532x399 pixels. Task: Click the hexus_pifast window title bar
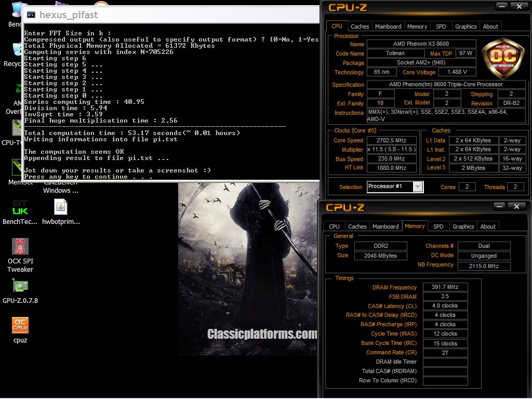(x=171, y=15)
